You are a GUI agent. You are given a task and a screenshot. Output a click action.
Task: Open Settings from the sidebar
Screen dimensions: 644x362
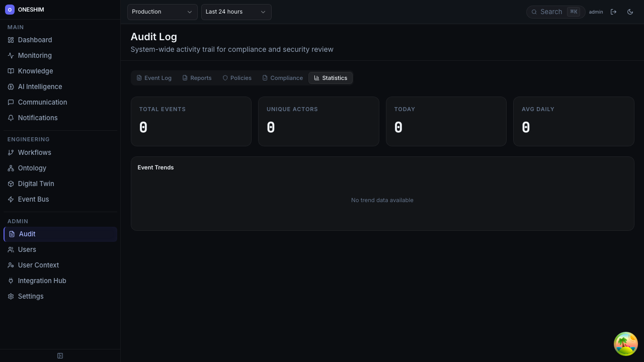tap(31, 296)
